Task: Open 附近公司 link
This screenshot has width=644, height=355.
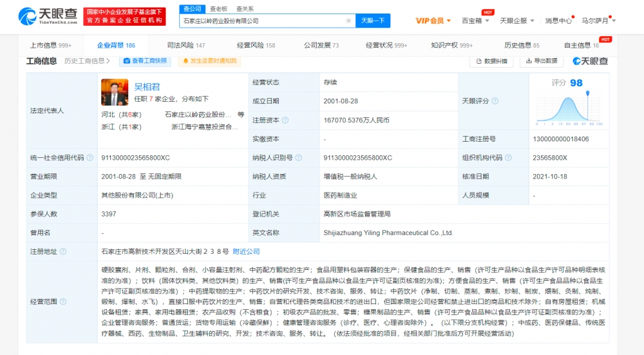Action: pyautogui.click(x=246, y=251)
